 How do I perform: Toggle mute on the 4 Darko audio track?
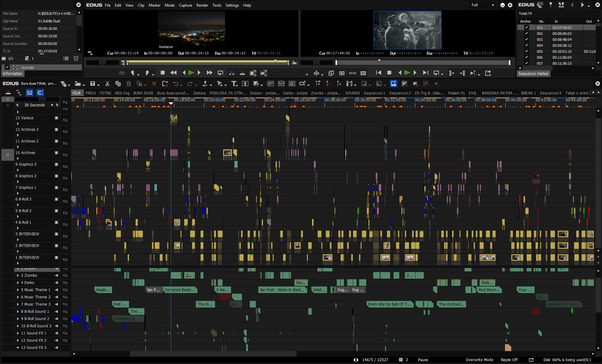(x=56, y=283)
